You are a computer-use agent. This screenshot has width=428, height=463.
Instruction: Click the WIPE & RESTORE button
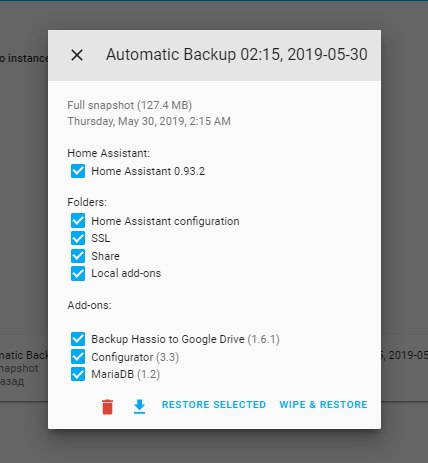[323, 404]
